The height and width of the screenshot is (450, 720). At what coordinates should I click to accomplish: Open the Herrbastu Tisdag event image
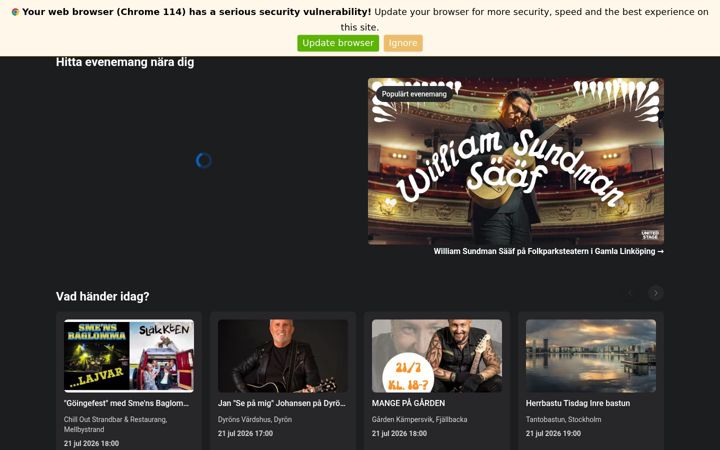(591, 356)
